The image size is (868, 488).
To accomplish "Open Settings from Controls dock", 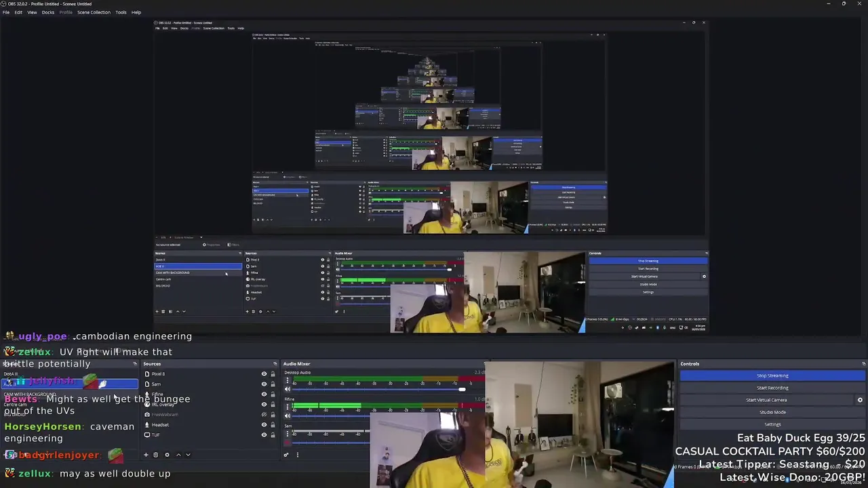I will (x=772, y=424).
